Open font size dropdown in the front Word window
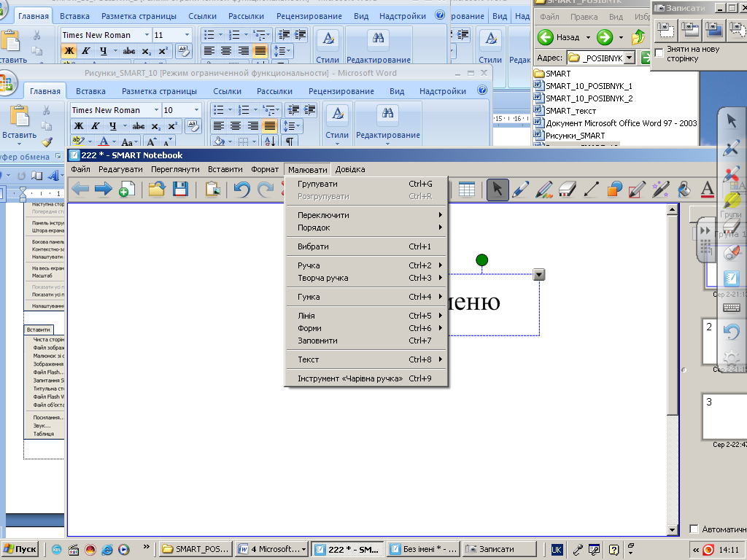Screen dimensions: 747x560 point(196,110)
